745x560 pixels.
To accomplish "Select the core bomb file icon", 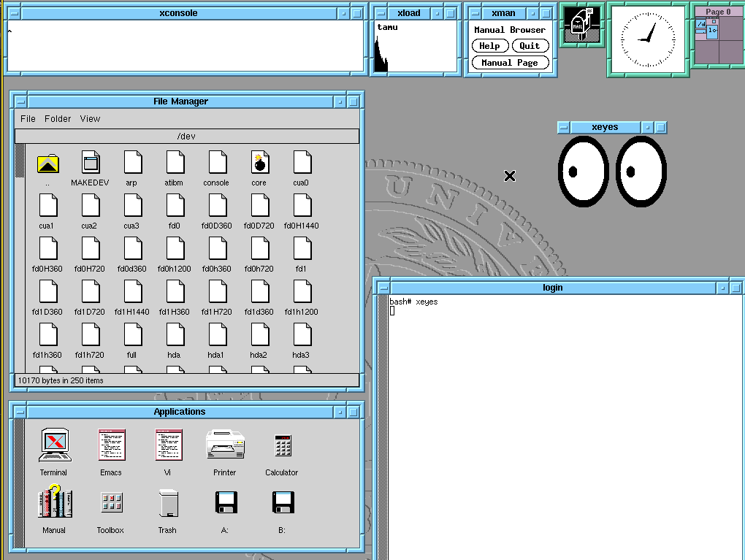I will [260, 162].
